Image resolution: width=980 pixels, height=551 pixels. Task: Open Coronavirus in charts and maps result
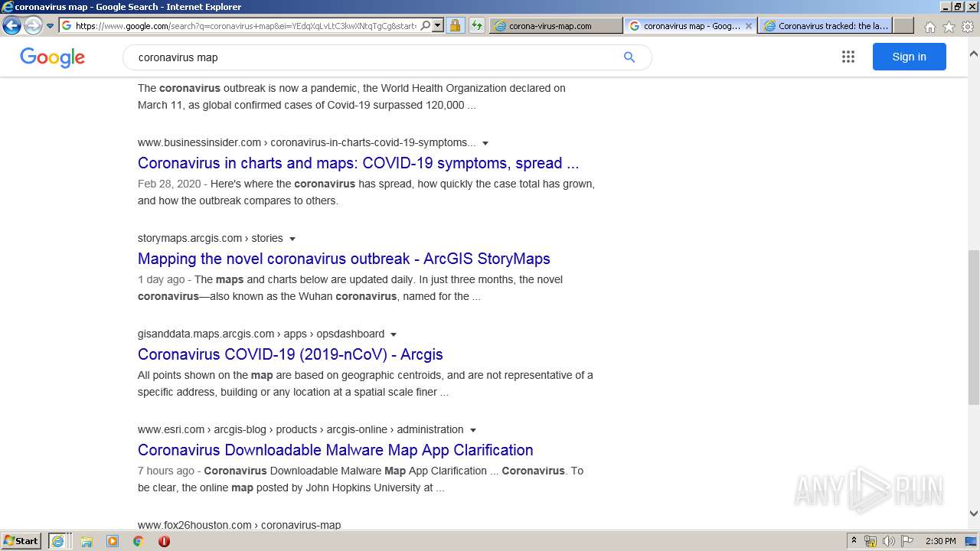click(x=358, y=163)
